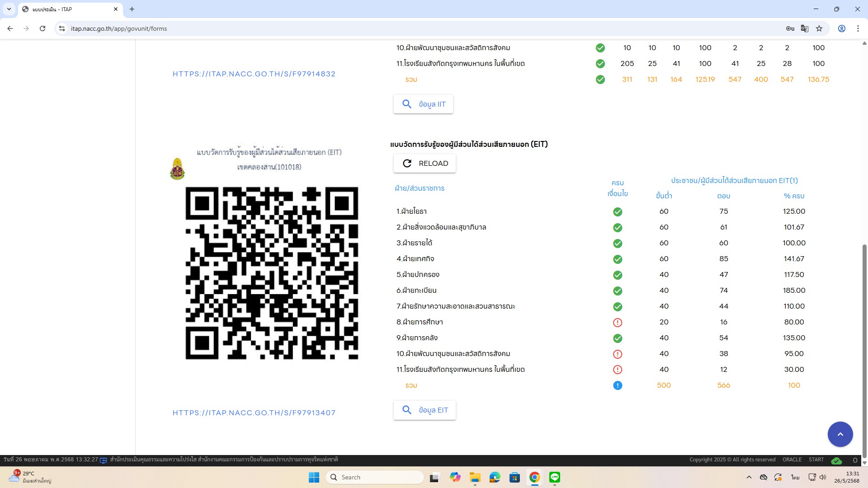Click the green check for 1.ฝ่ายโยธา
The height and width of the screenshot is (488, 868).
[x=618, y=212]
